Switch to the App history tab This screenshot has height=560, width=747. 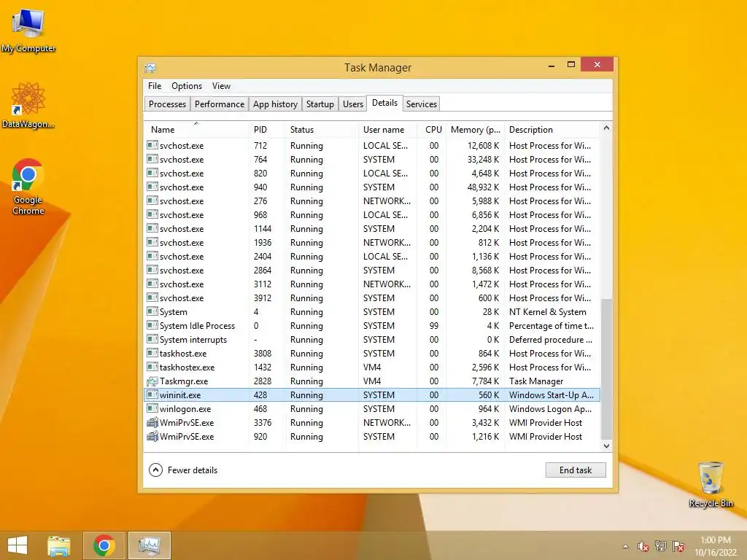[275, 104]
